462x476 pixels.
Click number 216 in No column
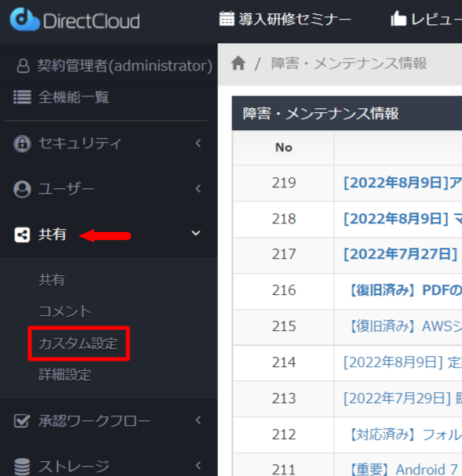click(x=284, y=290)
